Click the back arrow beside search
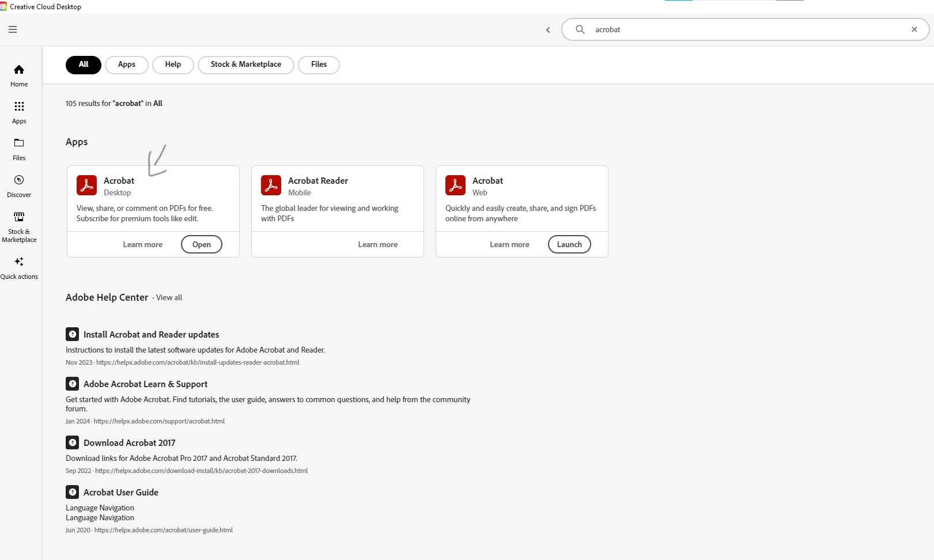This screenshot has width=934, height=560. (x=548, y=30)
